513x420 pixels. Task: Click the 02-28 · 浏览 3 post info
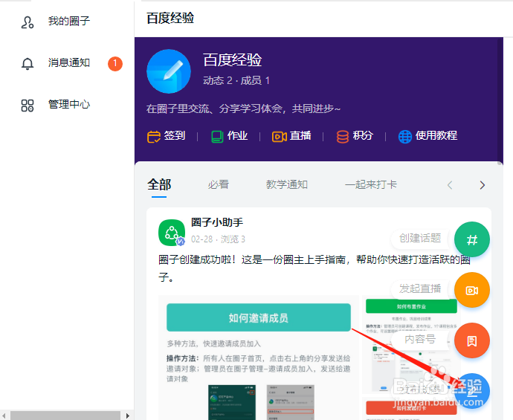pos(218,239)
